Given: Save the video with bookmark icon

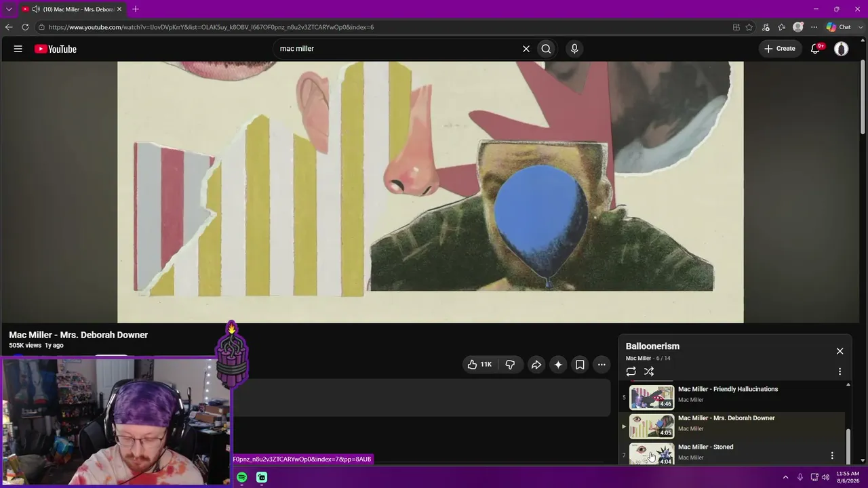Looking at the screenshot, I should pyautogui.click(x=580, y=365).
